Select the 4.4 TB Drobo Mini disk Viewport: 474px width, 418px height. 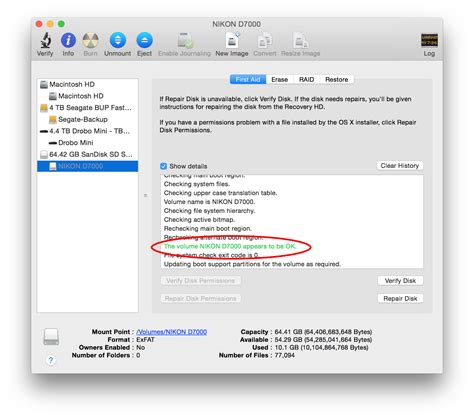point(87,131)
